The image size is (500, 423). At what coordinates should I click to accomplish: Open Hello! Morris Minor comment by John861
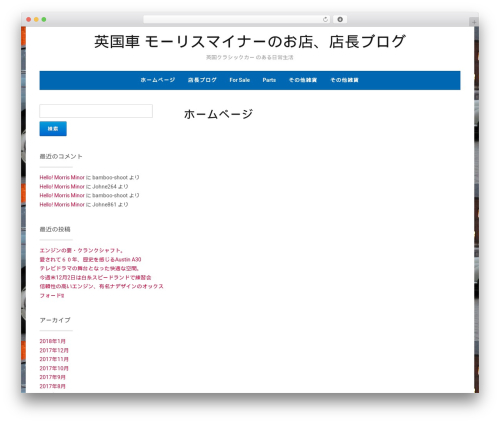tap(62, 204)
